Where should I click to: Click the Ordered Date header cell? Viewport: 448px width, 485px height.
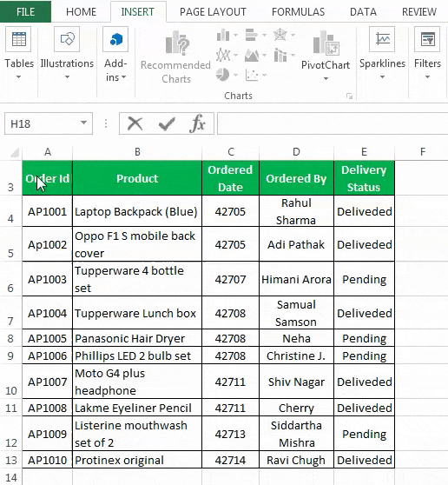[230, 178]
